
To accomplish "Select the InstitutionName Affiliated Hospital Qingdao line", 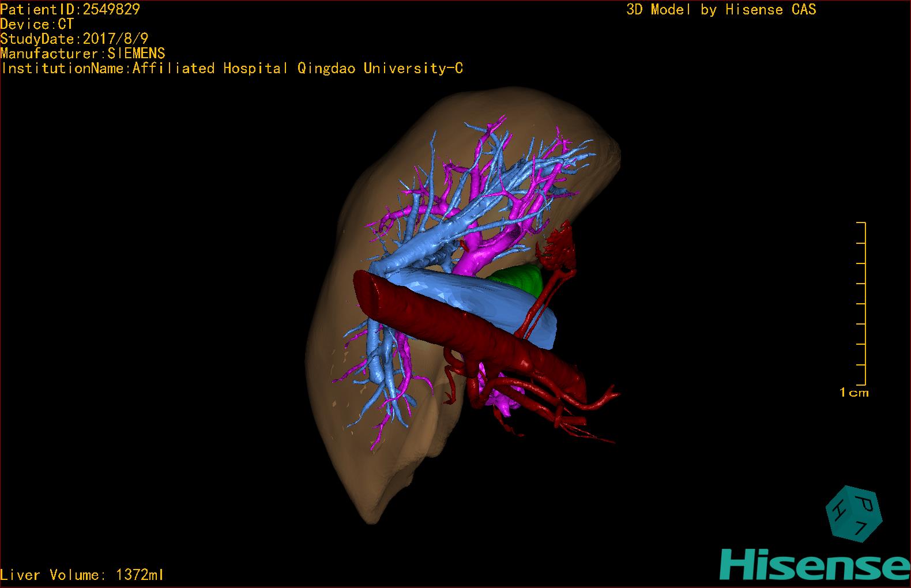I will [x=232, y=69].
